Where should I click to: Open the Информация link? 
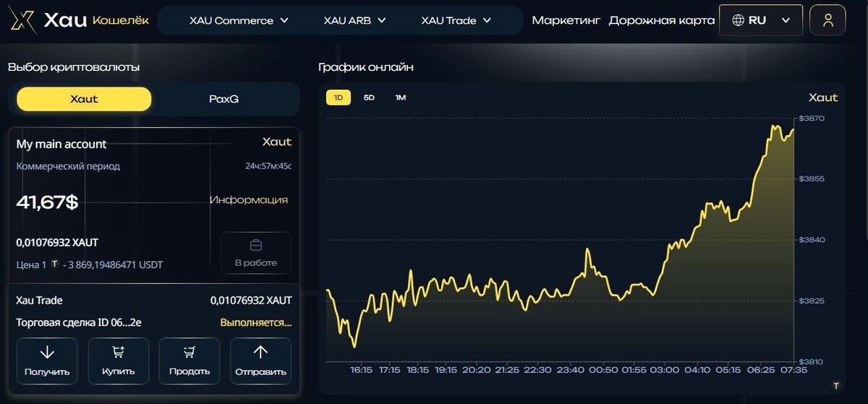tap(249, 199)
